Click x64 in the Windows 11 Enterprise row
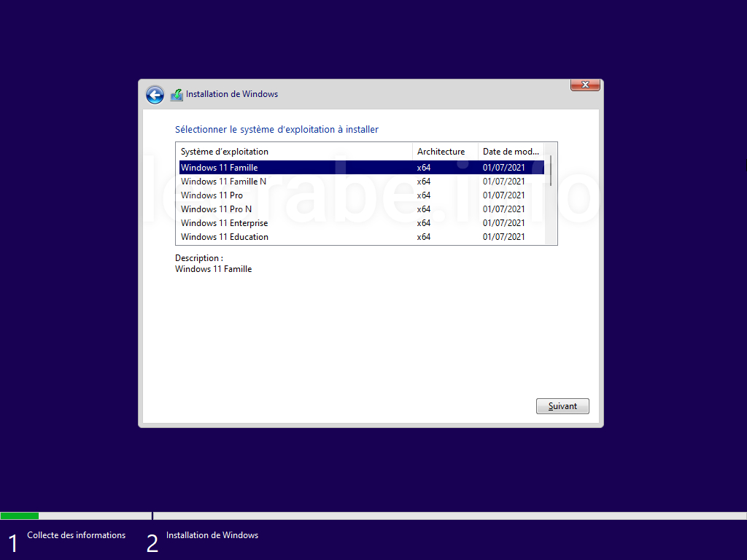 424,223
